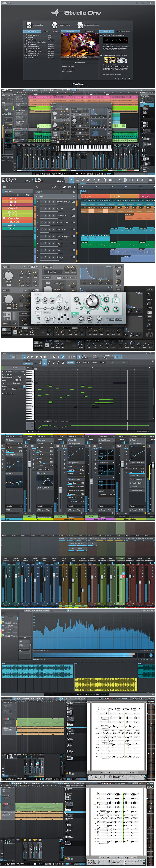This screenshot has width=156, height=868.
Task: Click the Groove 3 news thumbnail
Action: (115, 40)
